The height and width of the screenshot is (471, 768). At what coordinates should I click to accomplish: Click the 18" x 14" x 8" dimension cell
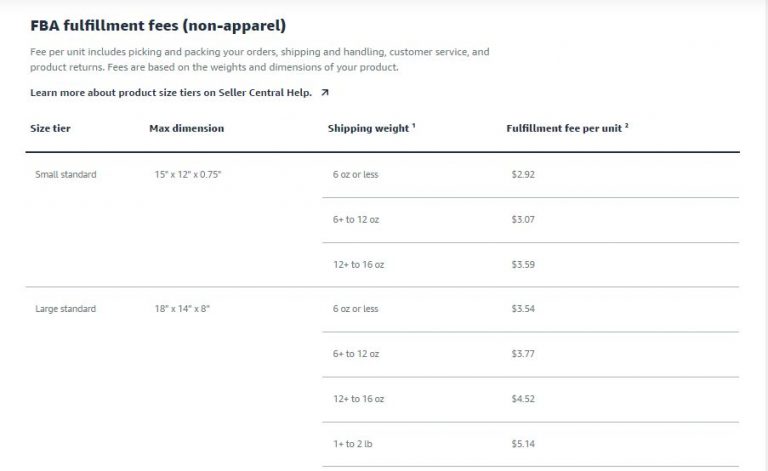click(176, 309)
